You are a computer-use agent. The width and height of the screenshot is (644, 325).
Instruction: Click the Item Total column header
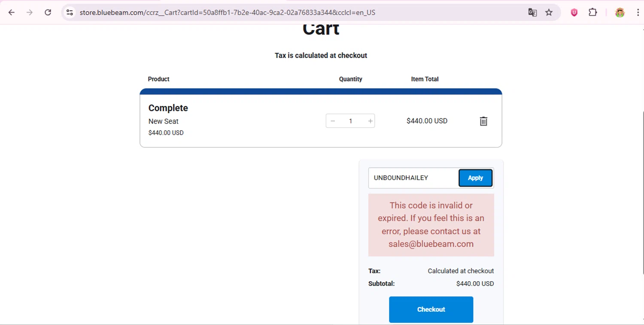[x=425, y=79]
